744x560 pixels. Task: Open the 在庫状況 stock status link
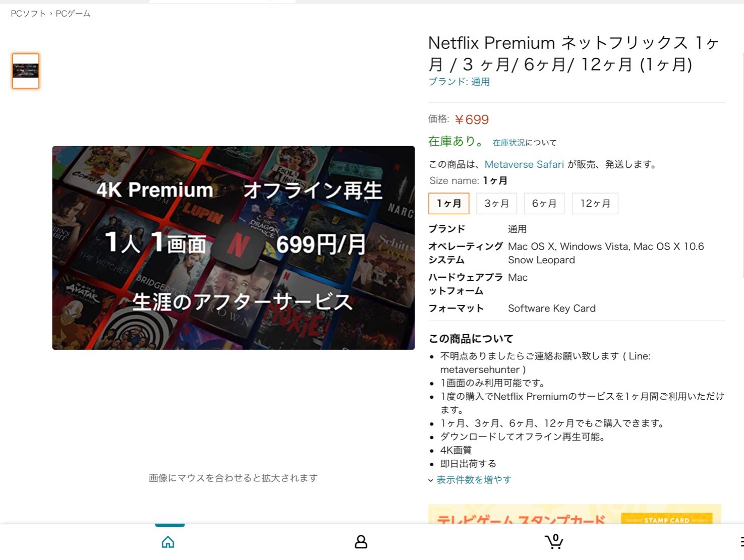(x=508, y=143)
